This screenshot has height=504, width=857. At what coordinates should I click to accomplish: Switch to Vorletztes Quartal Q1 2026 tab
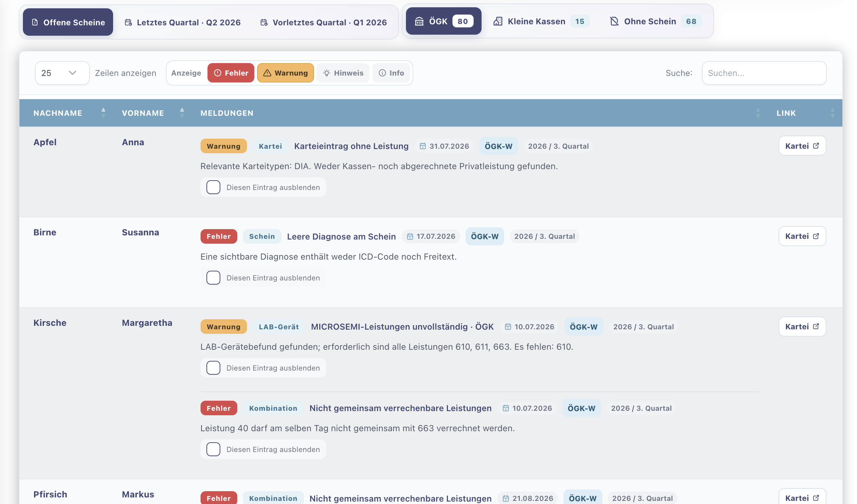323,22
